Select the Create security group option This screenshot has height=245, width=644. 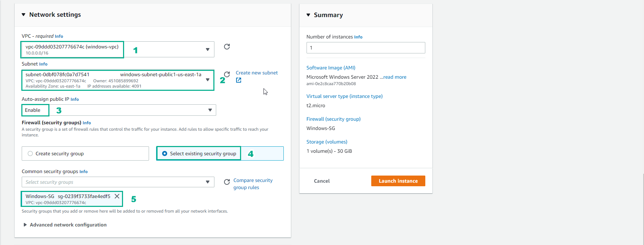point(30,153)
